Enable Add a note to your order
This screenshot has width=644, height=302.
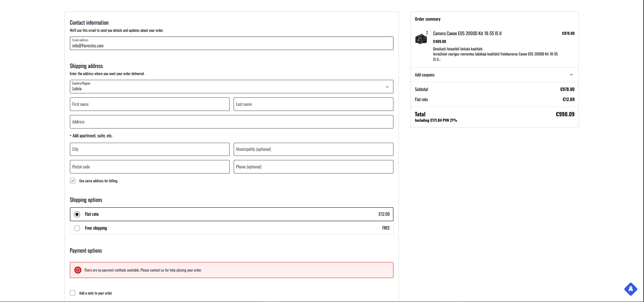73,293
